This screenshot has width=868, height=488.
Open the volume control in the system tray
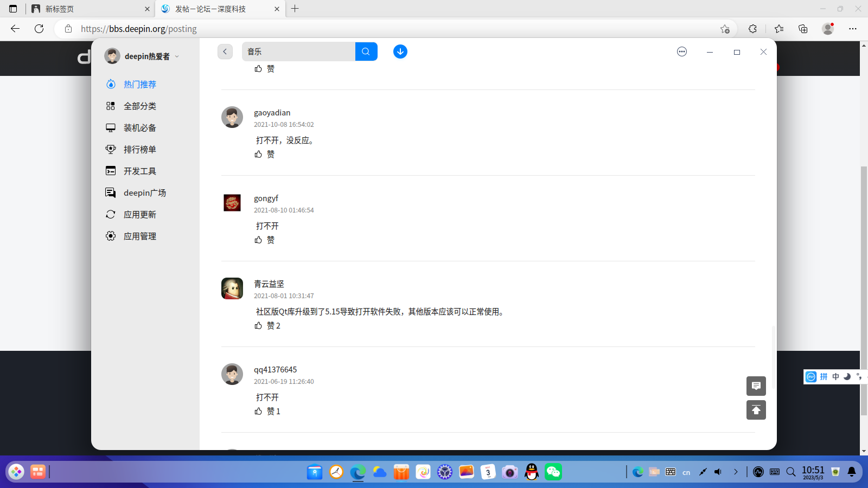(718, 472)
